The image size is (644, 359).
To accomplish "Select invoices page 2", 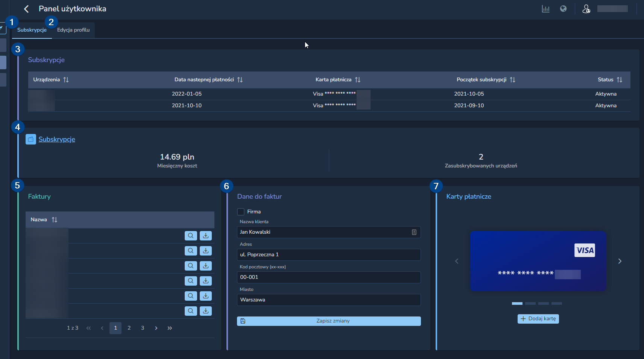I will click(x=129, y=328).
